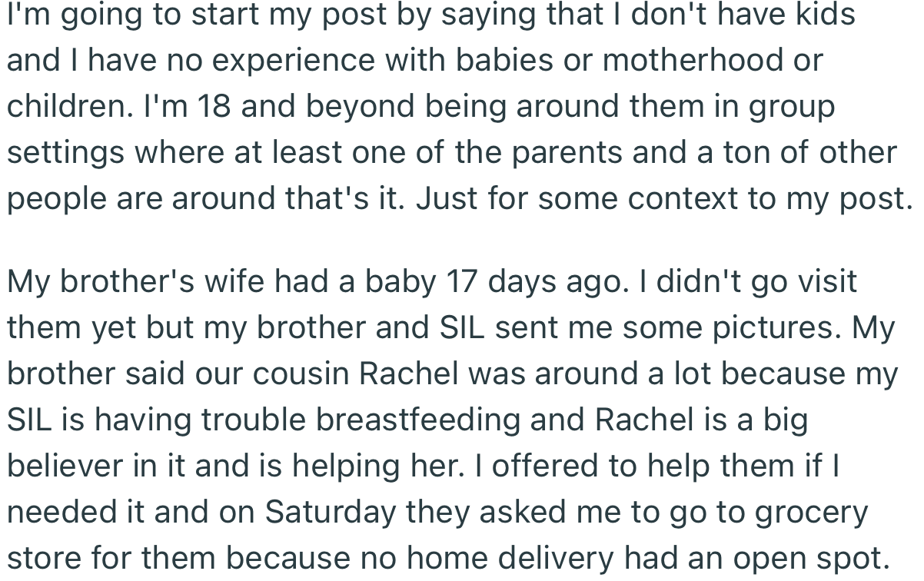Viewport: 924px width, 581px height.
Task: Click the word "children"
Action: 65,106
